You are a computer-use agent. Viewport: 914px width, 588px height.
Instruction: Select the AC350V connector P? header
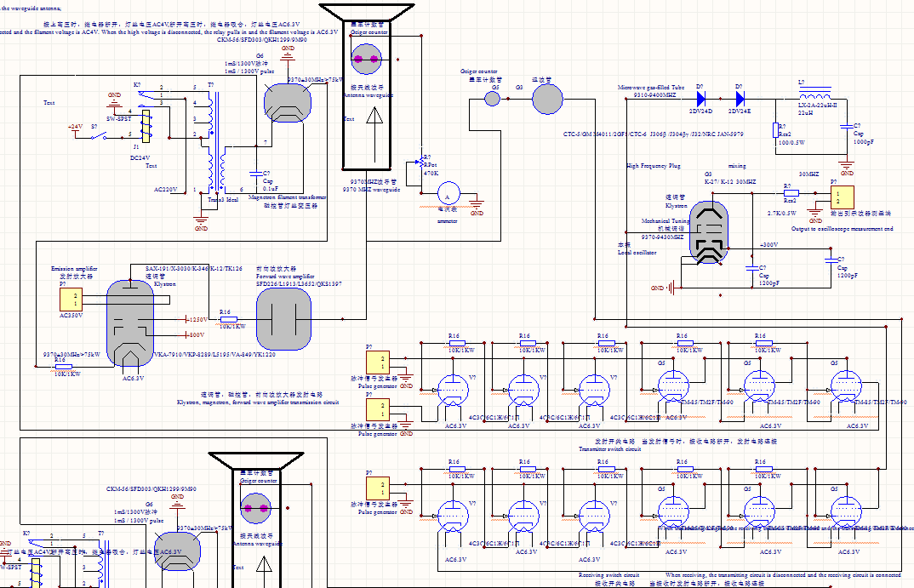tap(68, 300)
